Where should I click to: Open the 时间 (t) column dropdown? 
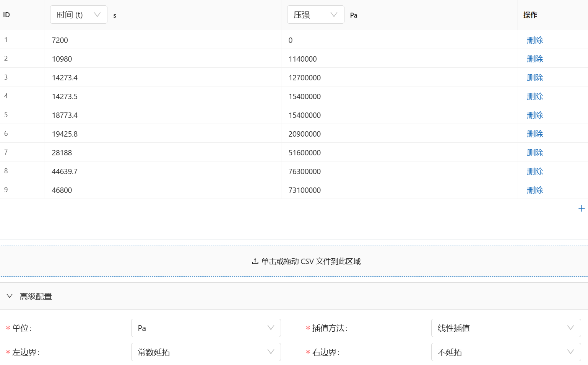(79, 15)
